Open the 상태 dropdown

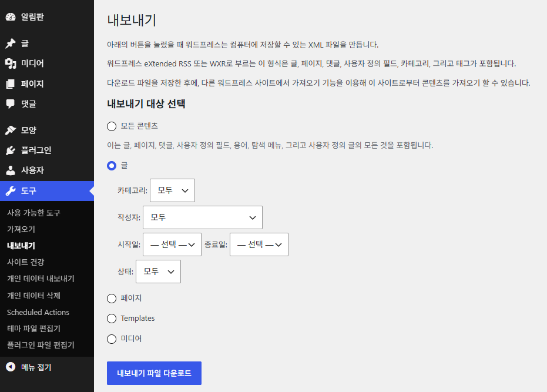[159, 271]
